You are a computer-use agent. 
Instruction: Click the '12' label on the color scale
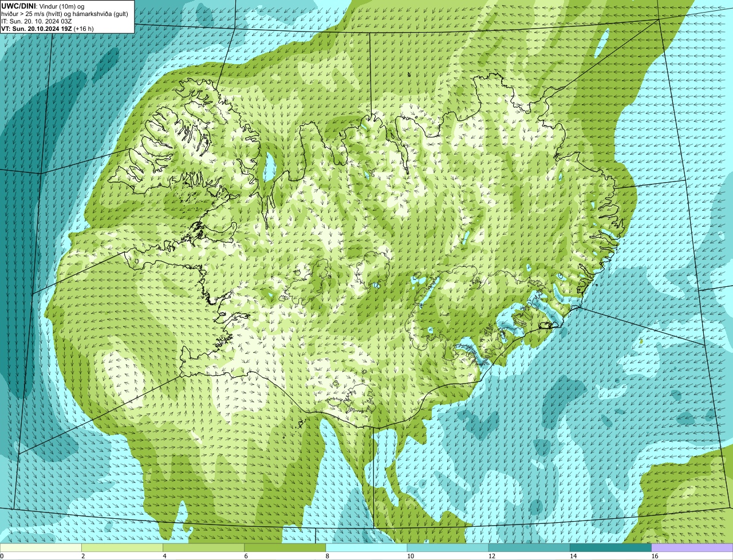491,556
